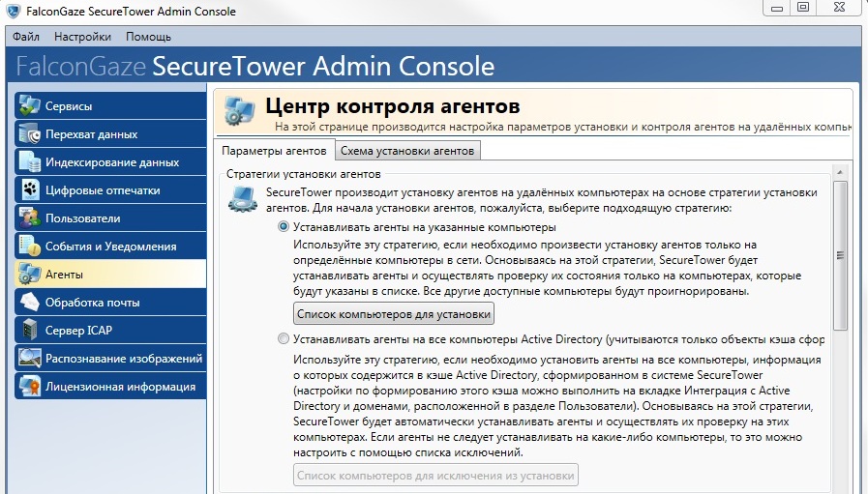Click the Лицензионная информация certificate icon
Image resolution: width=868 pixels, height=494 pixels.
[x=29, y=386]
